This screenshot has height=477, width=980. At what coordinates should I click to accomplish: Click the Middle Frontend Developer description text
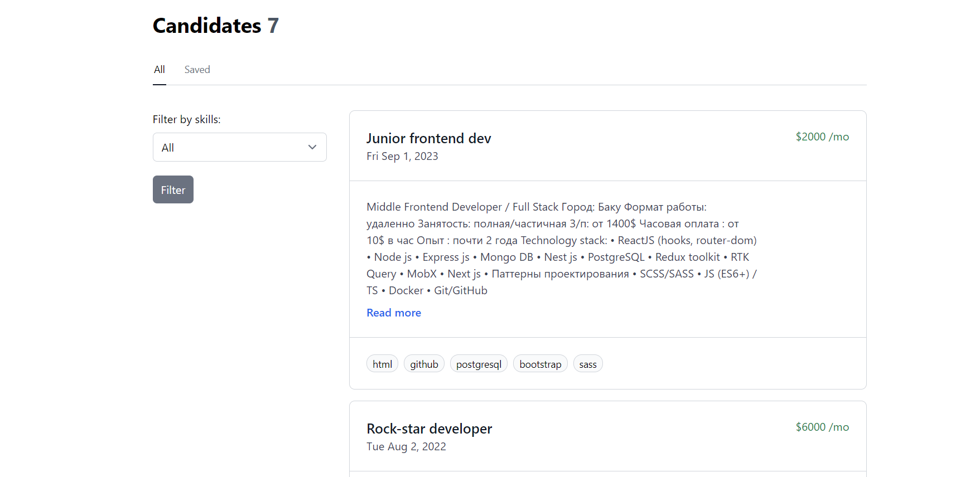[x=562, y=249]
